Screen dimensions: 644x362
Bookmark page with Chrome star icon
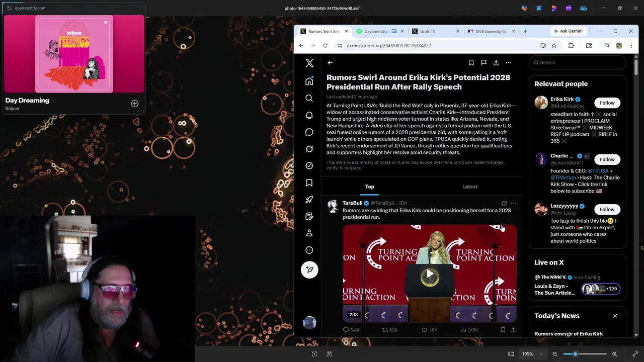click(554, 46)
